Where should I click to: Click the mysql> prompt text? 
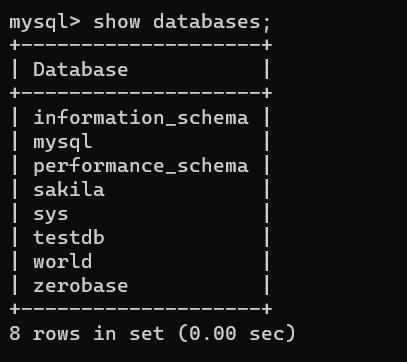[45, 23]
